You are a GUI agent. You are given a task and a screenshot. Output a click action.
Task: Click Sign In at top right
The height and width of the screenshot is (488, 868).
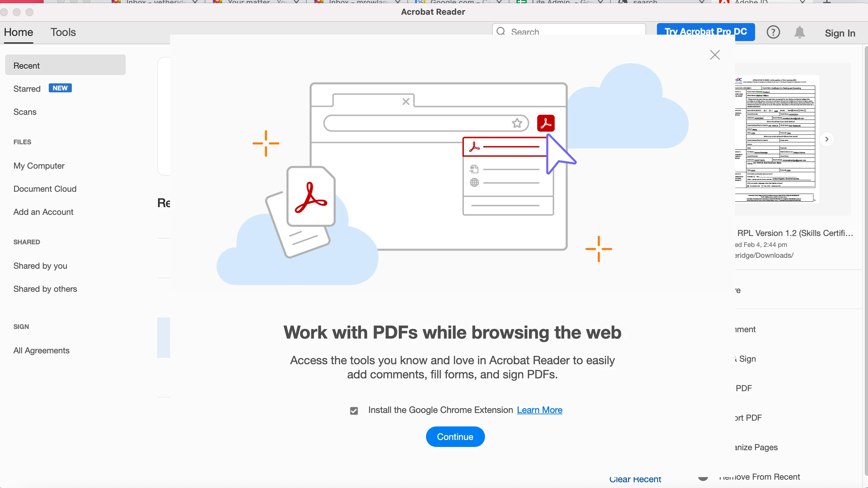click(x=840, y=33)
